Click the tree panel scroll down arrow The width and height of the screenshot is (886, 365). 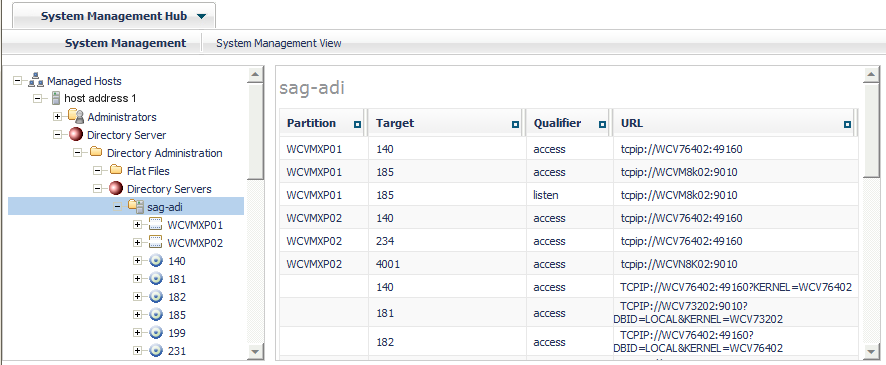point(255,351)
